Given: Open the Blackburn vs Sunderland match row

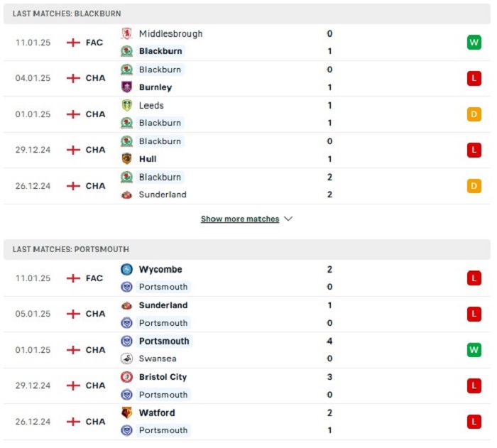Looking at the screenshot, I should pyautogui.click(x=247, y=186).
